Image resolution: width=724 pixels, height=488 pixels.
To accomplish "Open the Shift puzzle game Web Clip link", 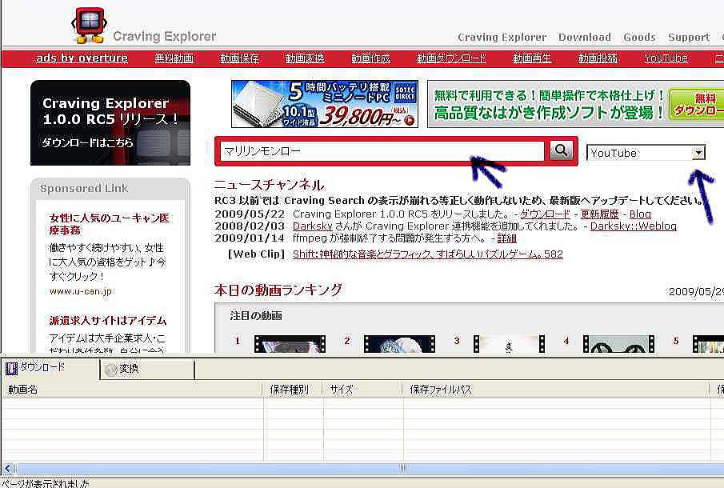I will click(428, 254).
